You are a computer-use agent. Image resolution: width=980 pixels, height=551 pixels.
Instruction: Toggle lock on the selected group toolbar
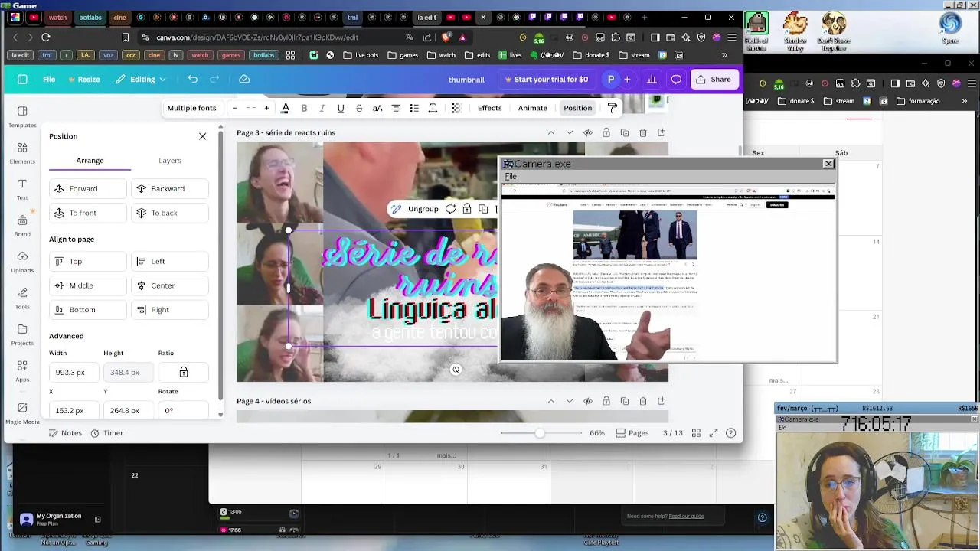pyautogui.click(x=467, y=209)
